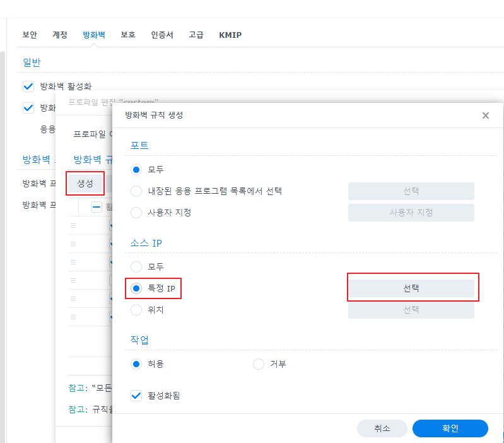Viewport: 504px width, 443px height.
Task: Select the 거부 action radio
Action: click(x=259, y=364)
